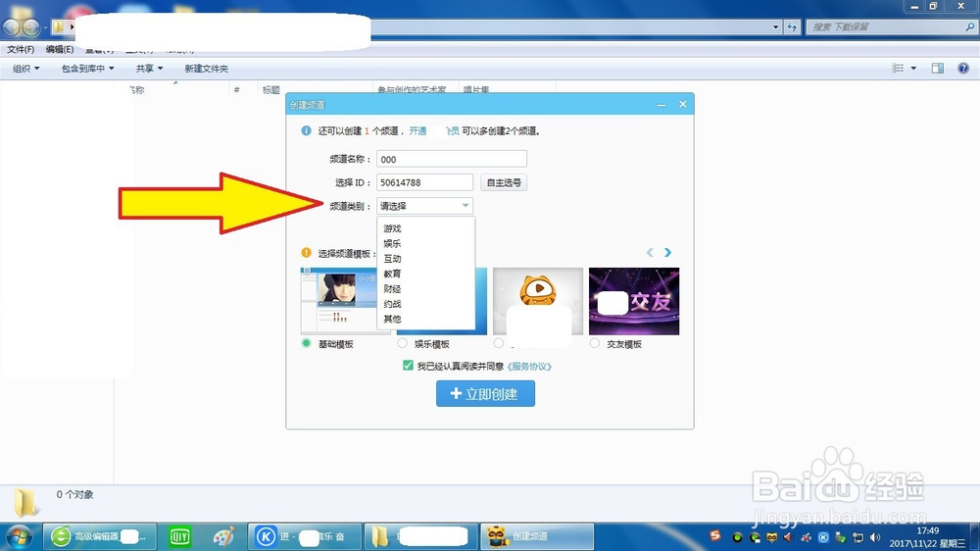The image size is (980, 551).
Task: Select the 娱乐模板 radio button
Action: [403, 343]
